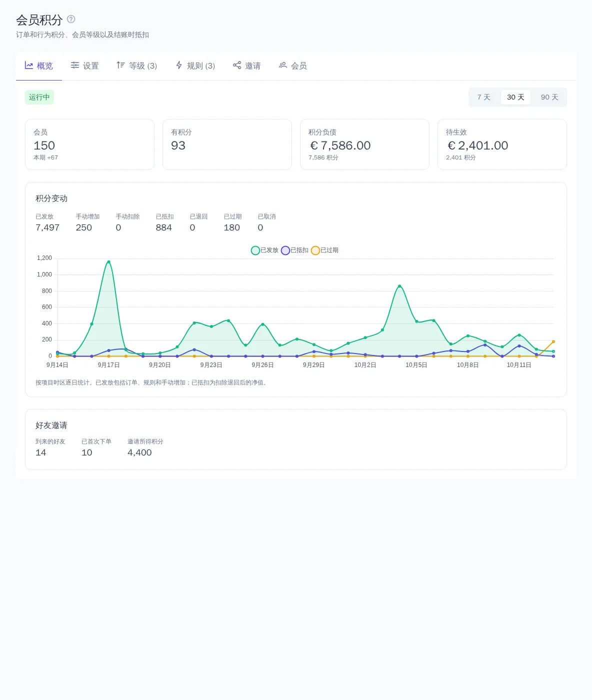Click the 2,401 积分 subtext
Screen dimensions: 592x700
pos(461,157)
